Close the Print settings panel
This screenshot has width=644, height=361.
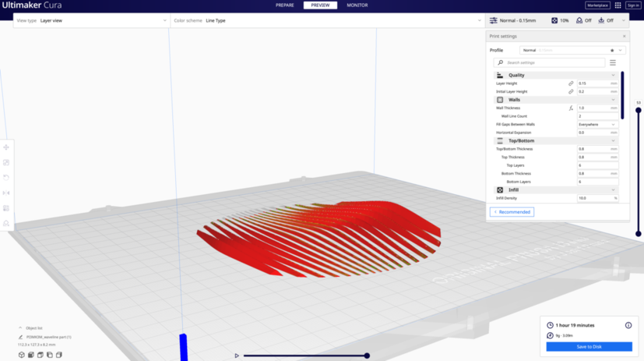click(x=625, y=36)
